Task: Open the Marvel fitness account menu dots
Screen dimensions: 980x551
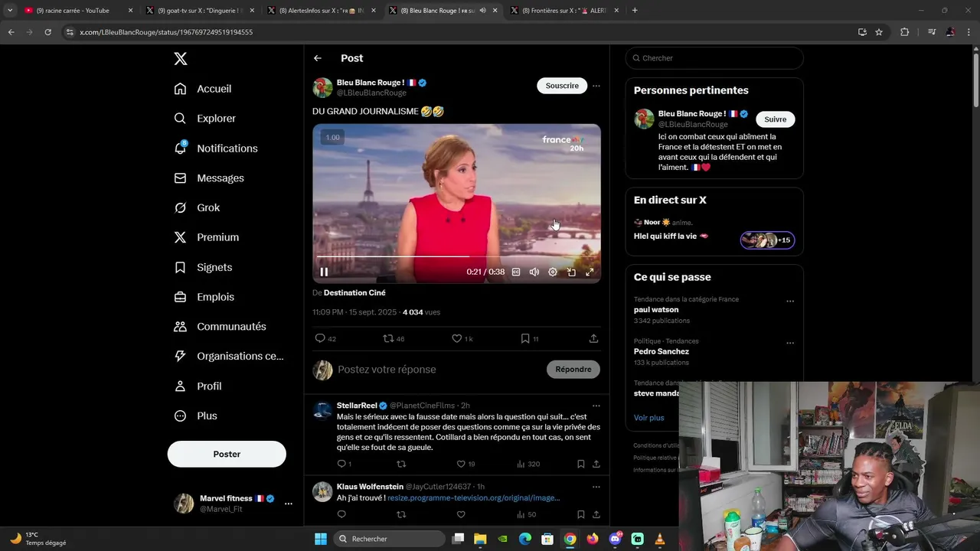Action: 289,504
